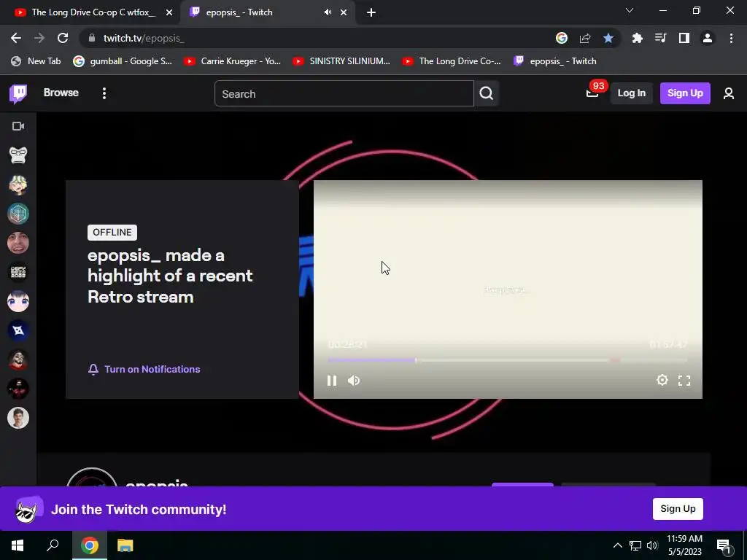This screenshot has height=560, width=747.
Task: Focus the Twitch Search field
Action: click(344, 93)
